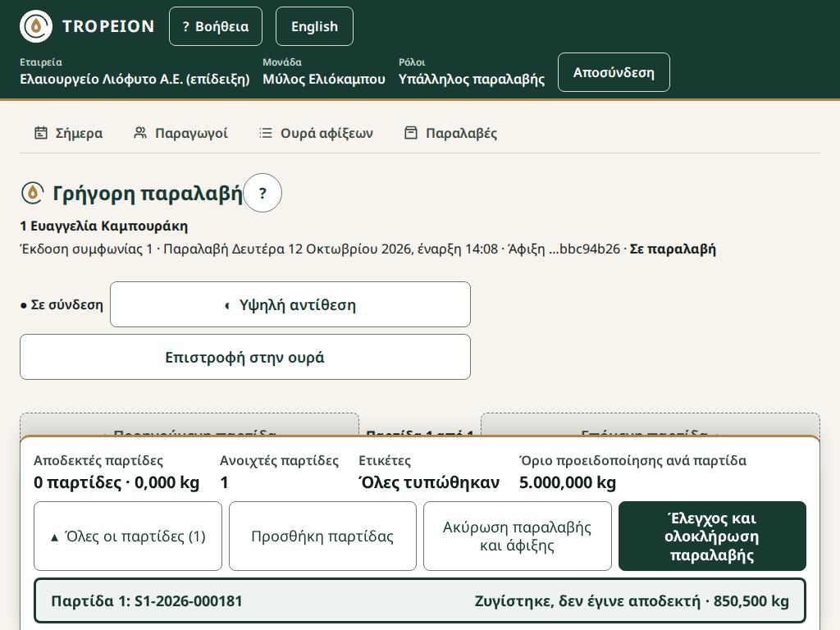
Task: Click the company name Ελαιουργείο Λιόφυτο Α.Ε. (επίδειξη)
Action: click(135, 80)
